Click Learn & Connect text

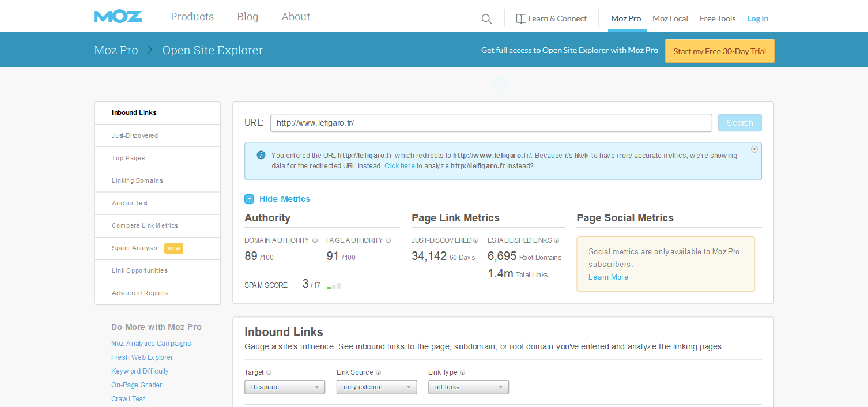[x=557, y=18]
